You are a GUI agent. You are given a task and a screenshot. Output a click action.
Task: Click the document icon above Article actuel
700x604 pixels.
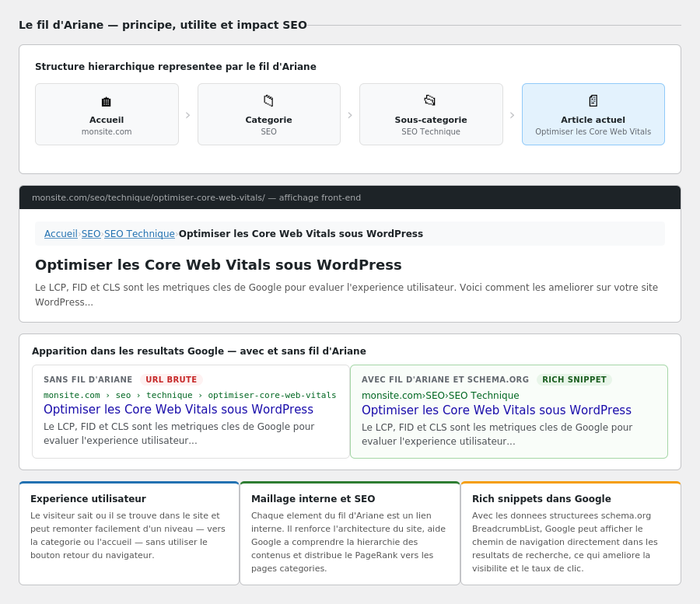[593, 101]
